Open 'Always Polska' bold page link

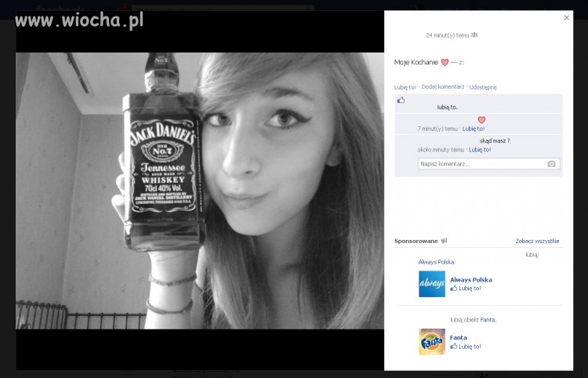pyautogui.click(x=470, y=280)
